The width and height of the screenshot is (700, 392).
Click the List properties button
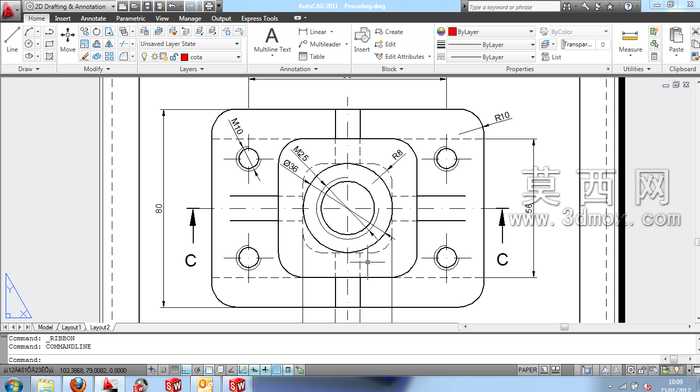pos(551,57)
